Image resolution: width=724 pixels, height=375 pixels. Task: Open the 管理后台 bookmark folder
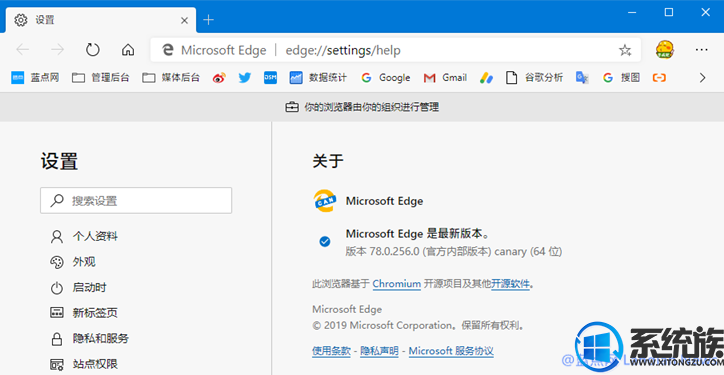click(x=101, y=78)
